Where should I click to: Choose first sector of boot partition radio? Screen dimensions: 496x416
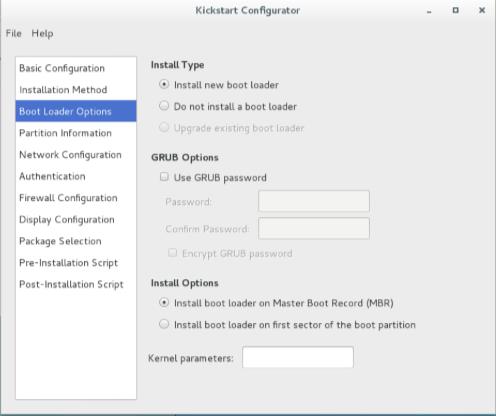(x=164, y=324)
